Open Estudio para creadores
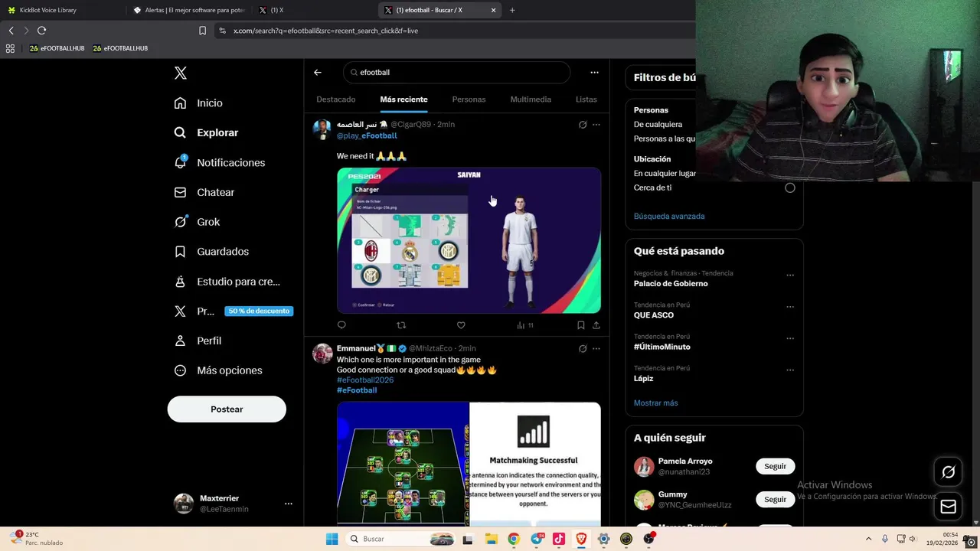The width and height of the screenshot is (980, 551). point(227,282)
